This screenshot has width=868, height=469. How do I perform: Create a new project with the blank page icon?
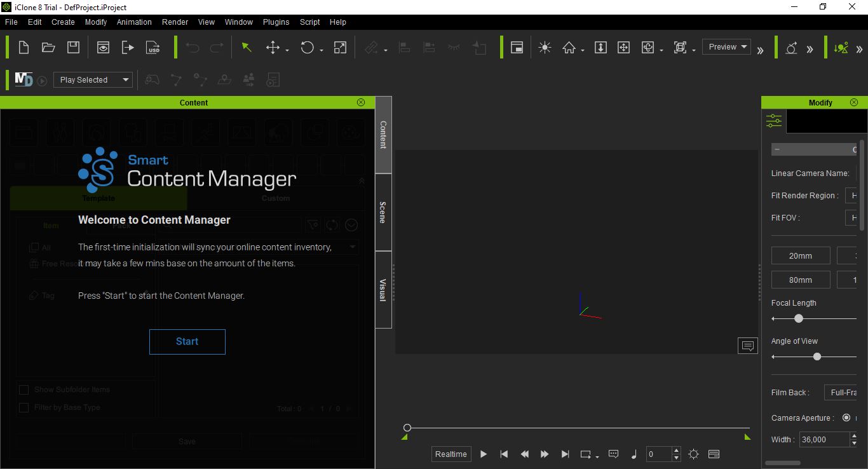click(x=24, y=47)
